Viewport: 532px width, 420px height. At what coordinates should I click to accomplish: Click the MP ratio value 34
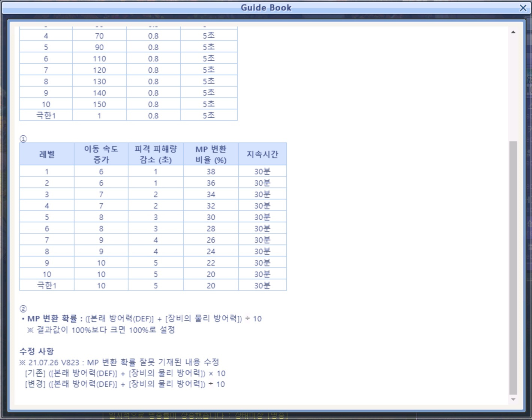[x=211, y=194]
